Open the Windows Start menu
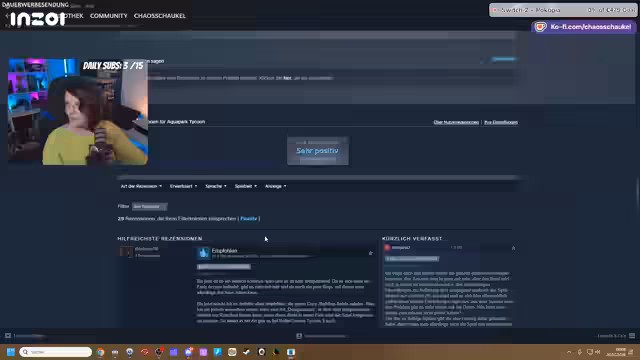Viewport: 640px width, 360px height. (11, 352)
